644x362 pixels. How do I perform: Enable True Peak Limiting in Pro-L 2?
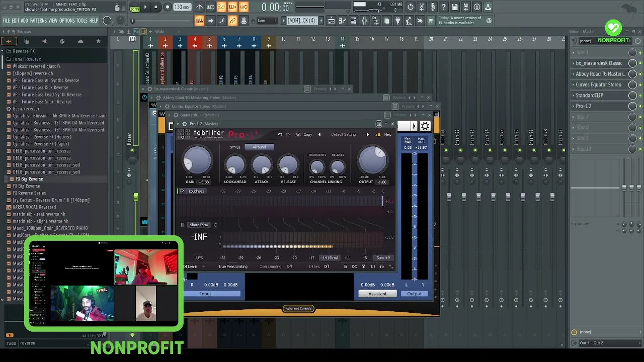pyautogui.click(x=232, y=266)
